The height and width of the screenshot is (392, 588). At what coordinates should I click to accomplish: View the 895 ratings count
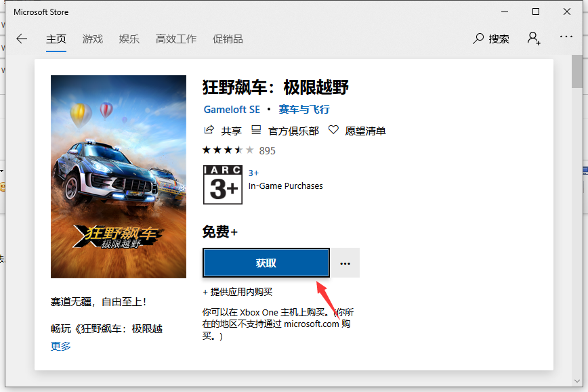pos(266,150)
